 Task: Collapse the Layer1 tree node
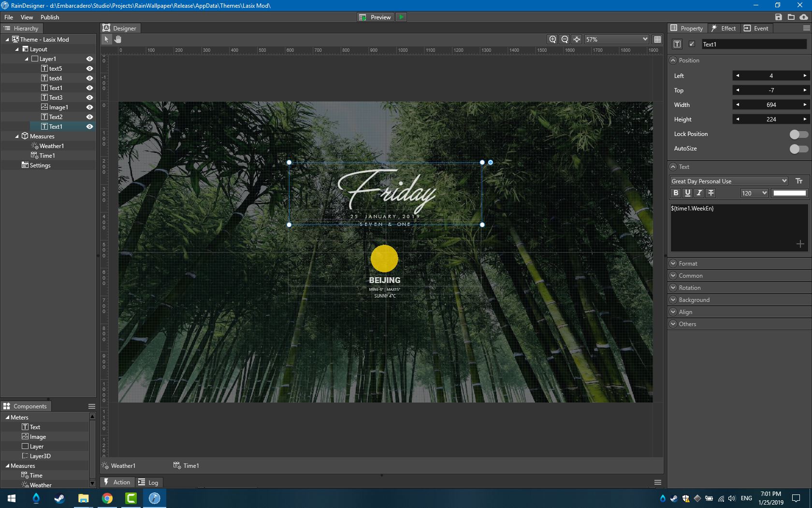coord(28,59)
